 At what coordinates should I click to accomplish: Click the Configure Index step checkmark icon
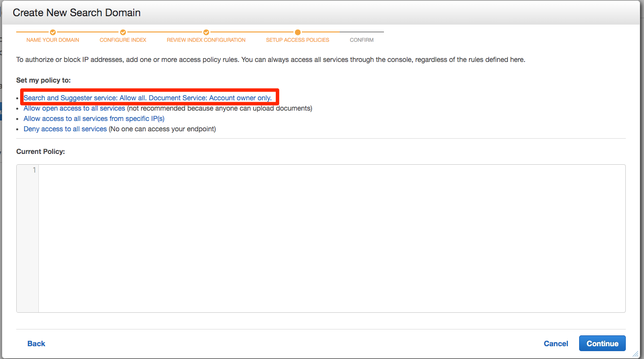pyautogui.click(x=123, y=32)
